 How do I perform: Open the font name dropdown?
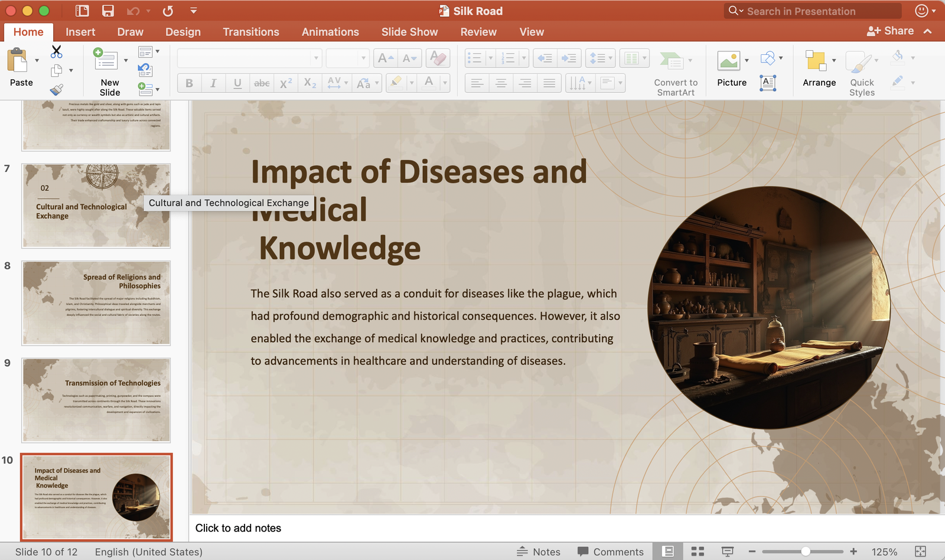[316, 58]
